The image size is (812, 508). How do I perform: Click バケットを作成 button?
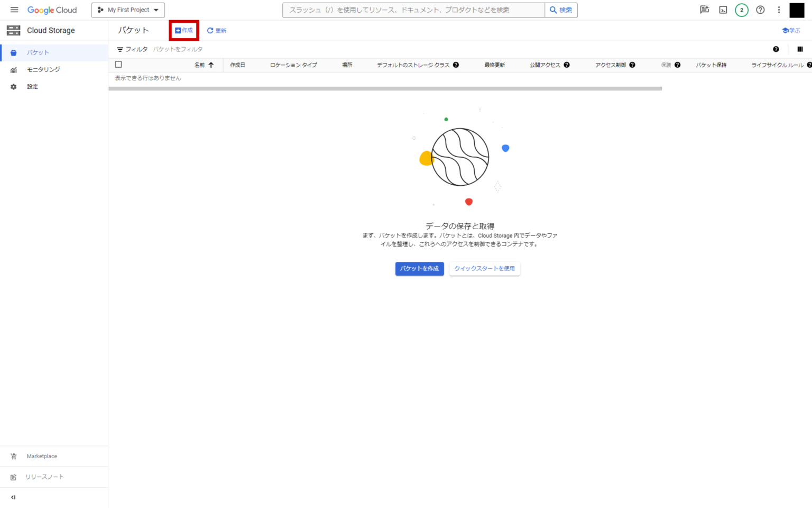[x=419, y=268]
